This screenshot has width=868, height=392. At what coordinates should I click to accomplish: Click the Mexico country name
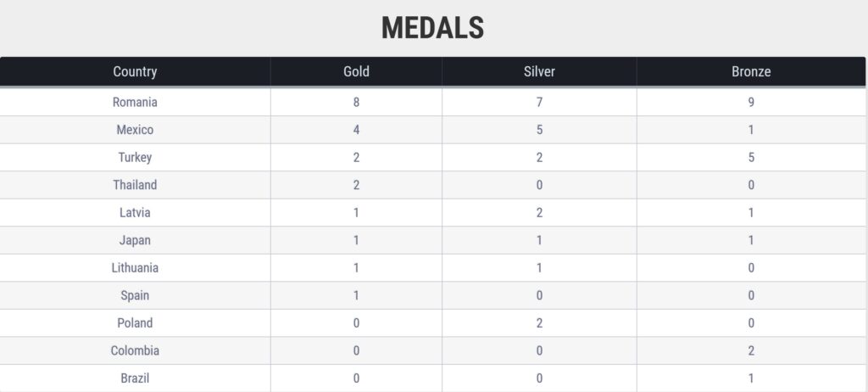point(135,131)
